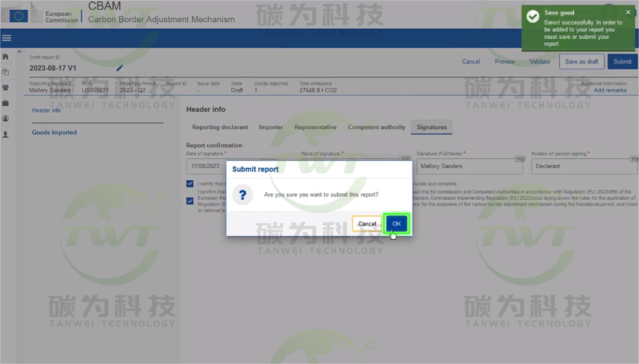Open the group of people sidebar icon

coord(5,88)
